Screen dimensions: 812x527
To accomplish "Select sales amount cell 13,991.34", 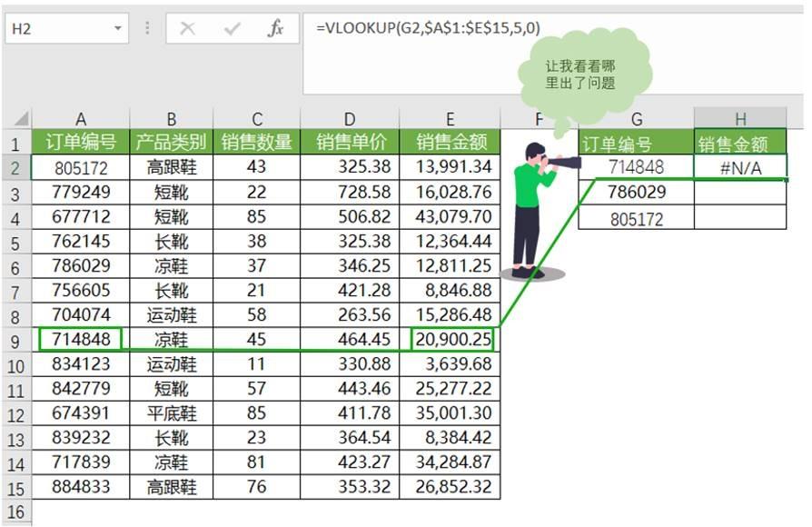I will point(450,167).
